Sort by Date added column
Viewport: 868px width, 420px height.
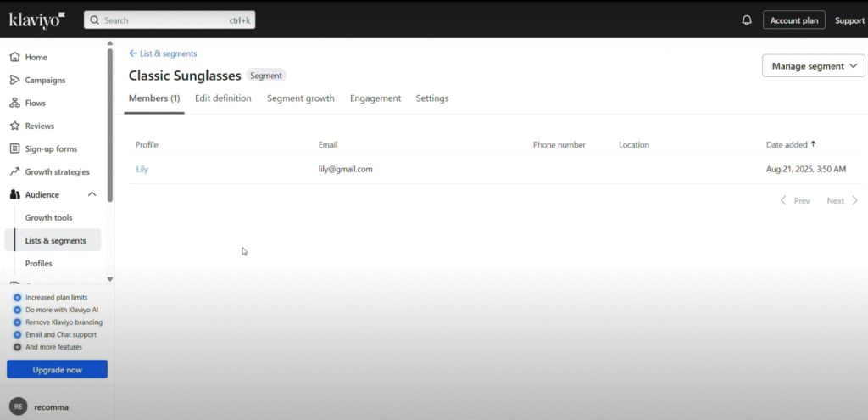point(791,145)
